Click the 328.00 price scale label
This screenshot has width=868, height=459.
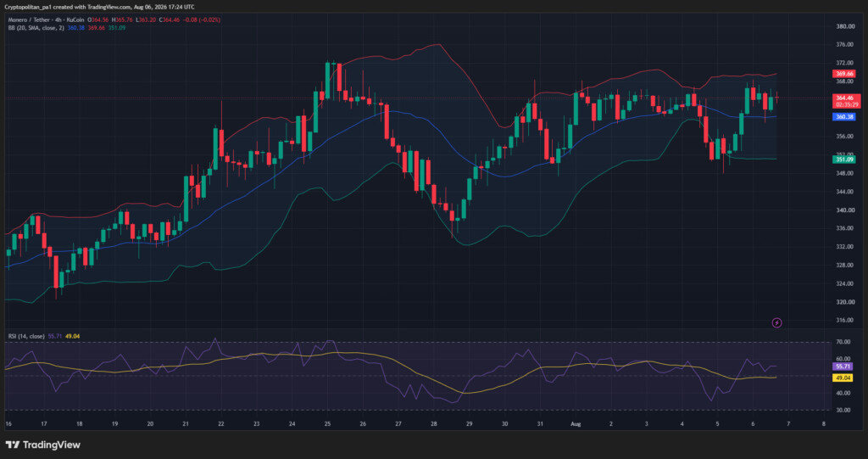click(844, 265)
